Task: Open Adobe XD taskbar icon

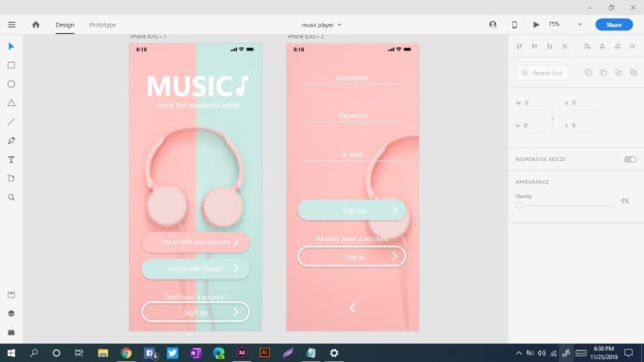Action: (241, 353)
